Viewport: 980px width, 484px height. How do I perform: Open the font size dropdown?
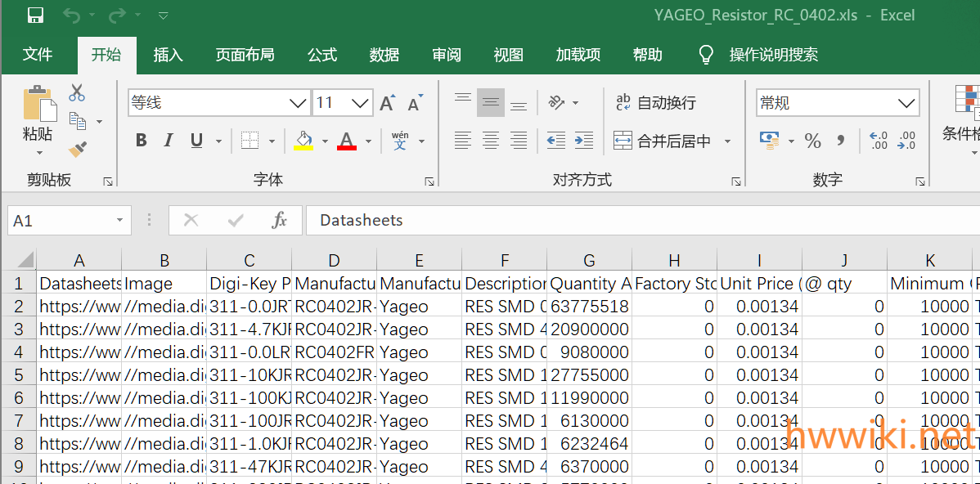click(361, 103)
